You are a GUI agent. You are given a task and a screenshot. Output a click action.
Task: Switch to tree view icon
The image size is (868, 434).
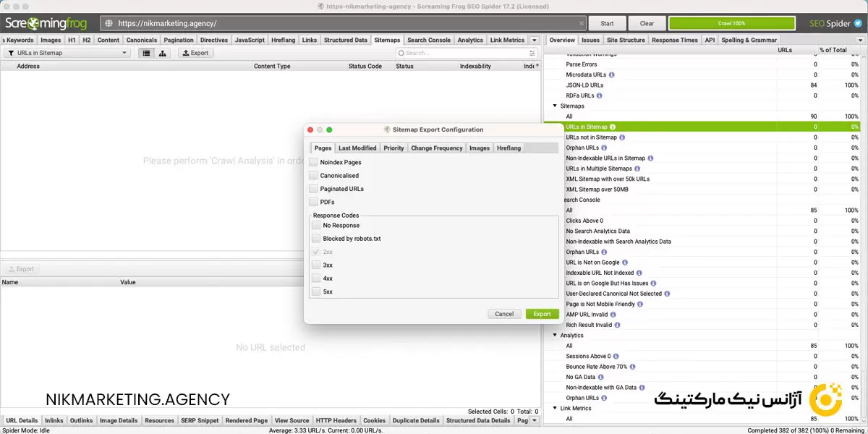[163, 53]
